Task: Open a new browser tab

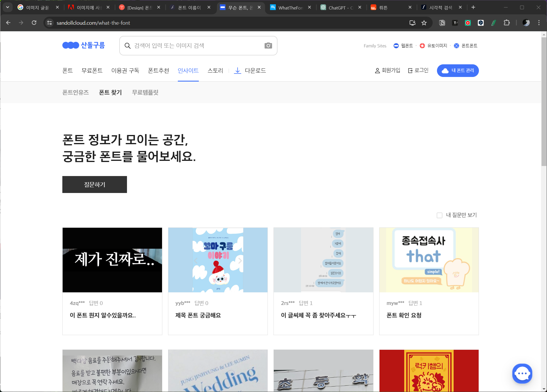Action: [473, 7]
